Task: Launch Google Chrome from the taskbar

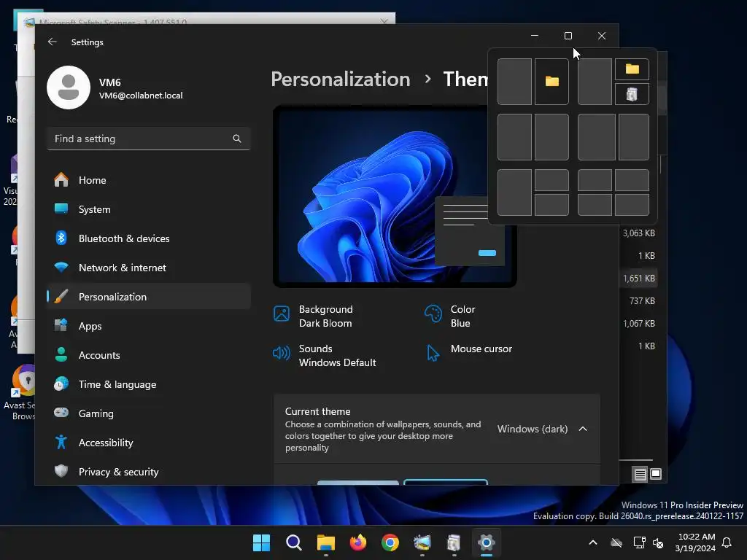Action: [390, 542]
